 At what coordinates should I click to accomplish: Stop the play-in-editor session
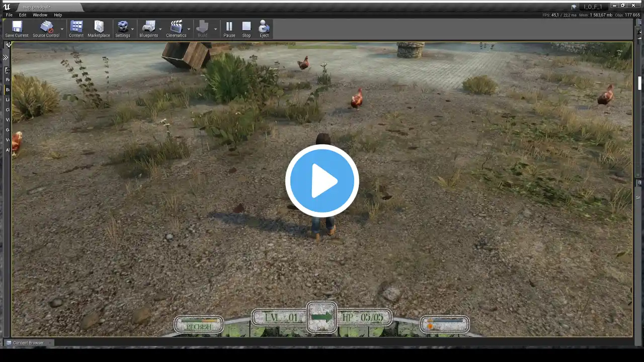(247, 29)
